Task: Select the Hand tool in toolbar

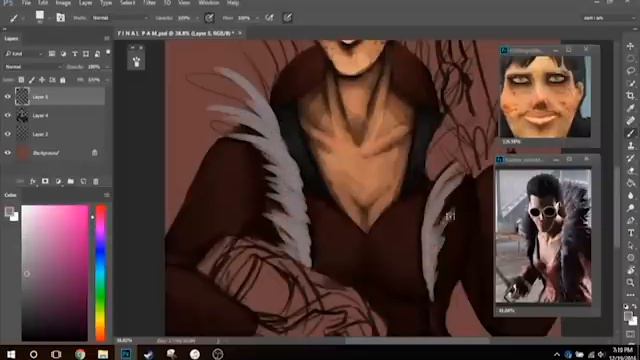Action: tap(631, 270)
